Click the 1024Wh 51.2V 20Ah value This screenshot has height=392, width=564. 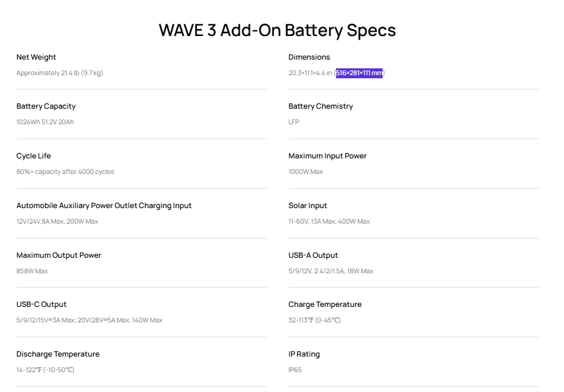45,122
